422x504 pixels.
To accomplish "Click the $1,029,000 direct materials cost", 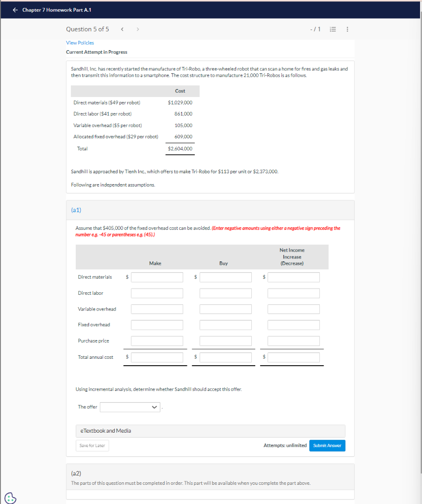I will point(180,102).
